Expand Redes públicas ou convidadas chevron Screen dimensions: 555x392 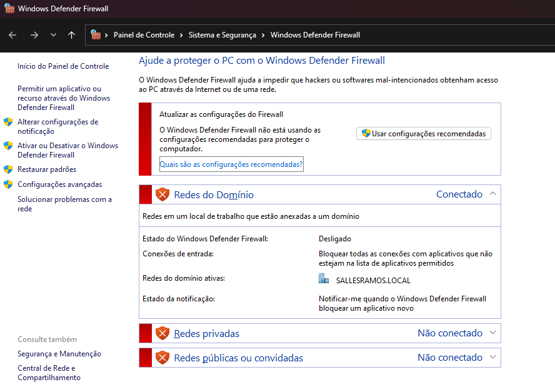click(492, 357)
